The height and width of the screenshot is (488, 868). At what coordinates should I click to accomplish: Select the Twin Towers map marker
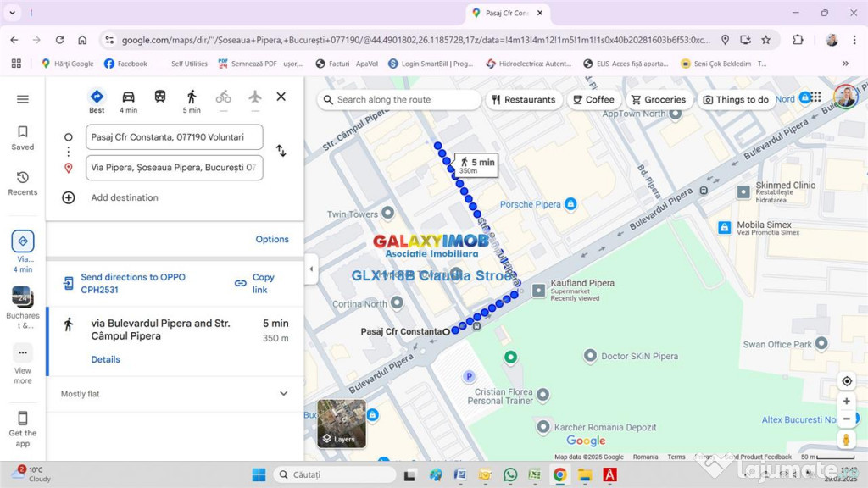pos(388,213)
